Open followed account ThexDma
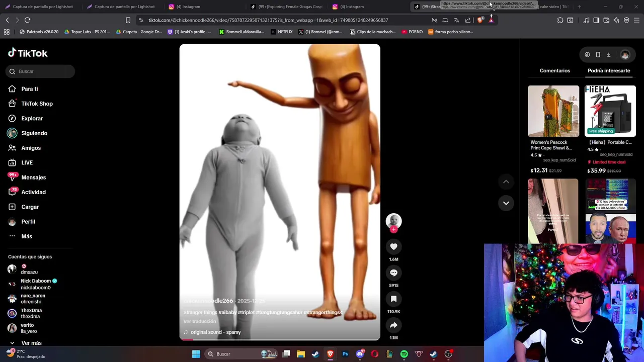The image size is (644, 362). [31, 314]
